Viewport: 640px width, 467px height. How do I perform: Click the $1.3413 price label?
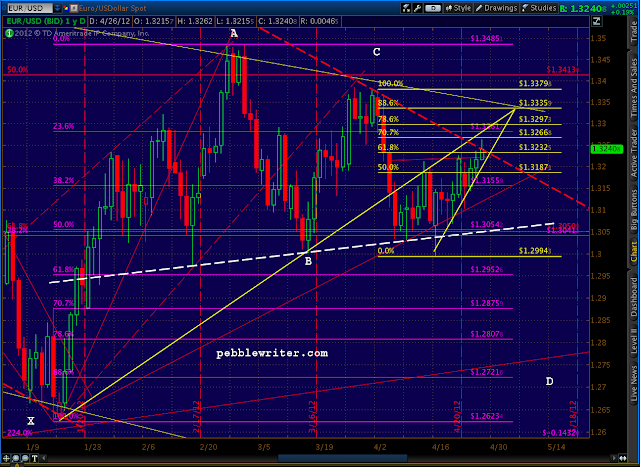tap(562, 69)
